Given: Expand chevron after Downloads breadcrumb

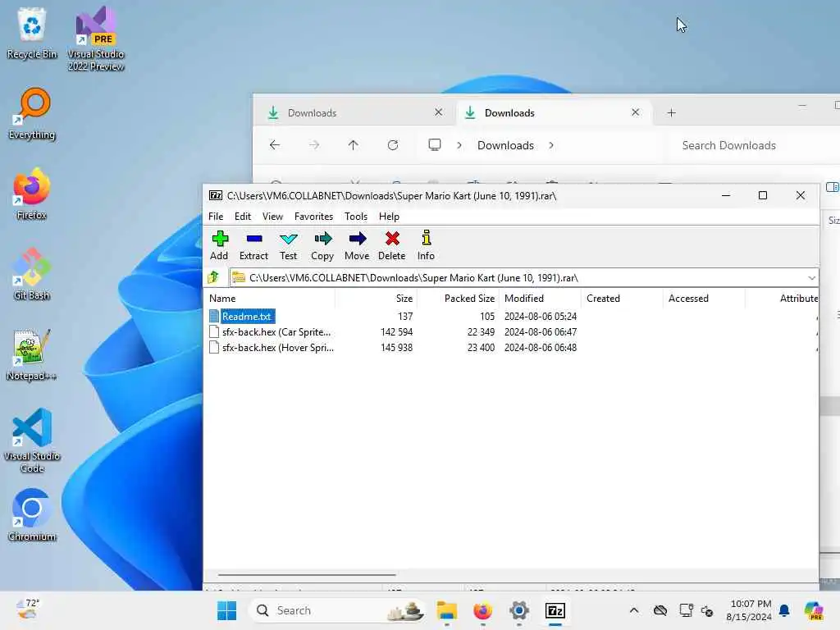Looking at the screenshot, I should click(551, 145).
